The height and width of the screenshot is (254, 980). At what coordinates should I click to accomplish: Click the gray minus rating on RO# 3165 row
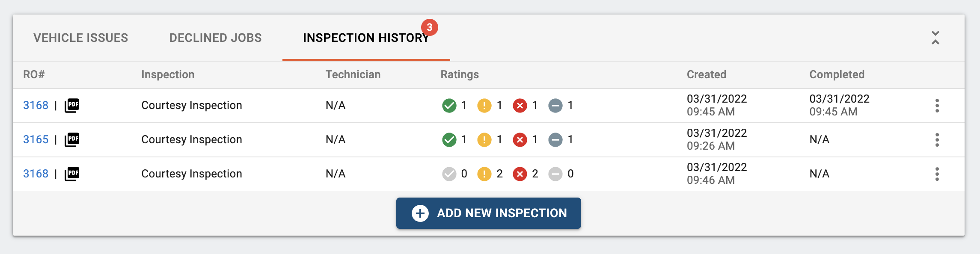click(x=555, y=139)
